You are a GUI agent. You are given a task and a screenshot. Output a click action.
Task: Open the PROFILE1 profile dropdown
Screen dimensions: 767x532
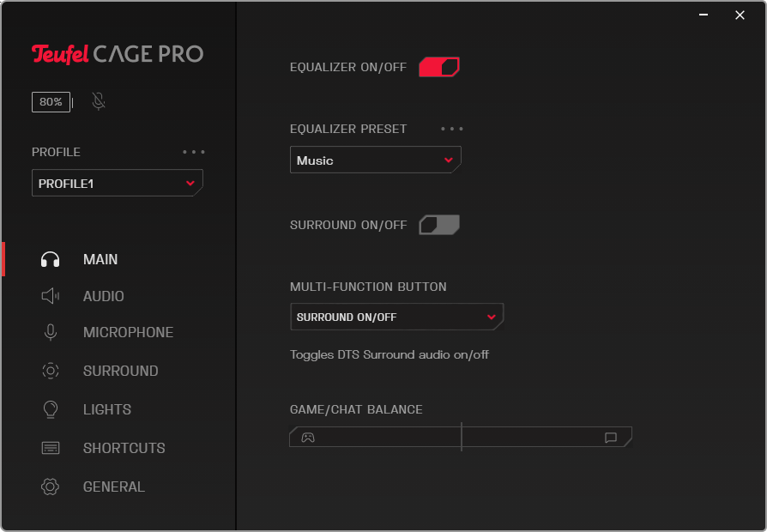click(x=118, y=183)
